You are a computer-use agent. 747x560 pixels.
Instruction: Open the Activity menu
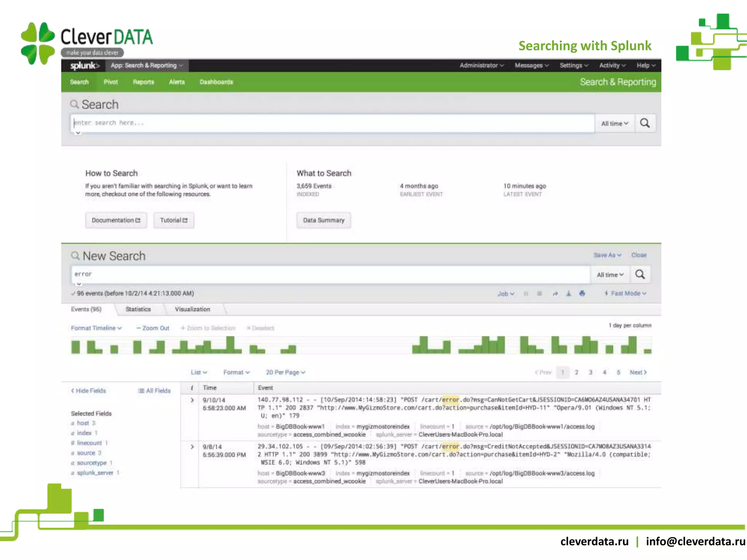click(612, 66)
